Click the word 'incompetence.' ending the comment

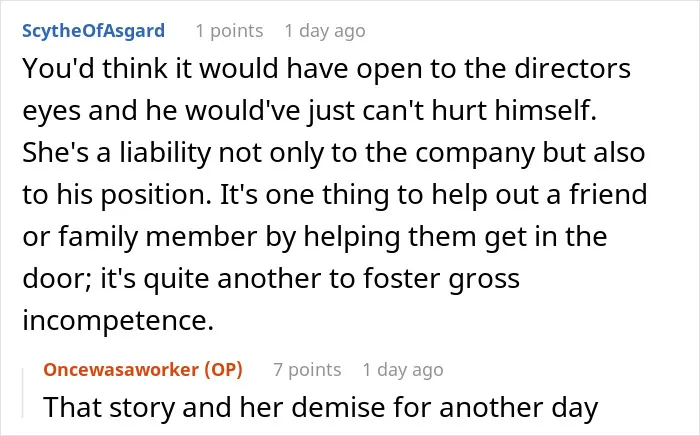118,320
